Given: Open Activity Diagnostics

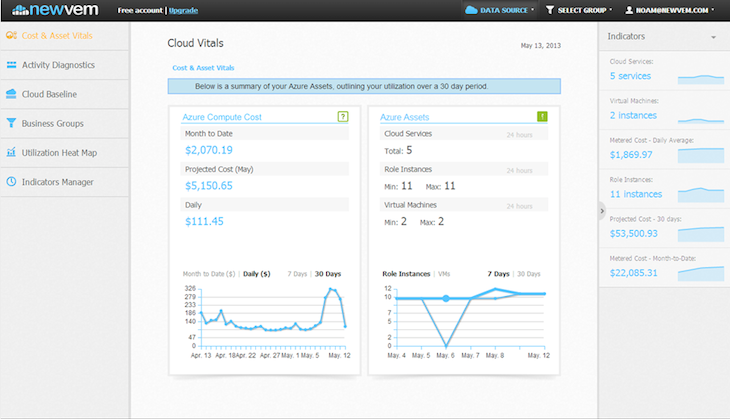Looking at the screenshot, I should pyautogui.click(x=65, y=65).
